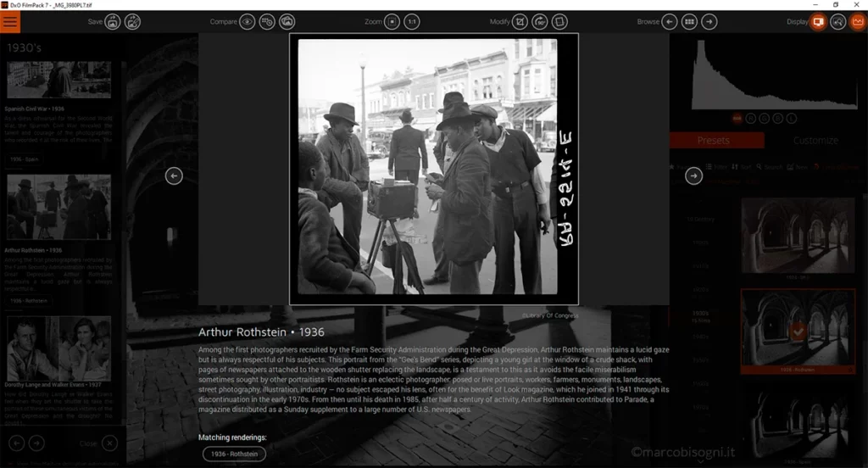Browse to the previous image
The height and width of the screenshot is (468, 868).
[x=670, y=22]
